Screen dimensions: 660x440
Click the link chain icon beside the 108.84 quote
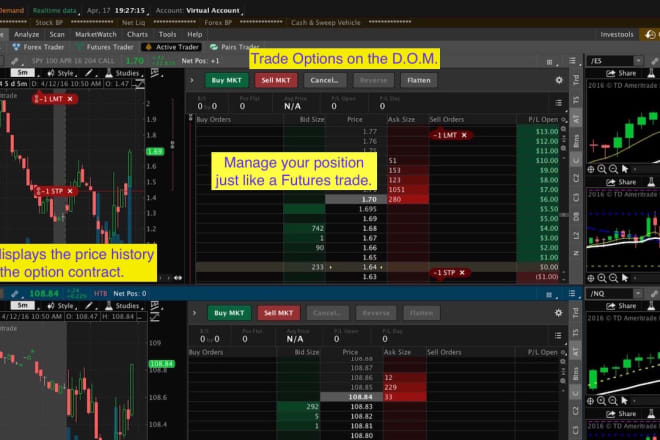pyautogui.click(x=15, y=293)
